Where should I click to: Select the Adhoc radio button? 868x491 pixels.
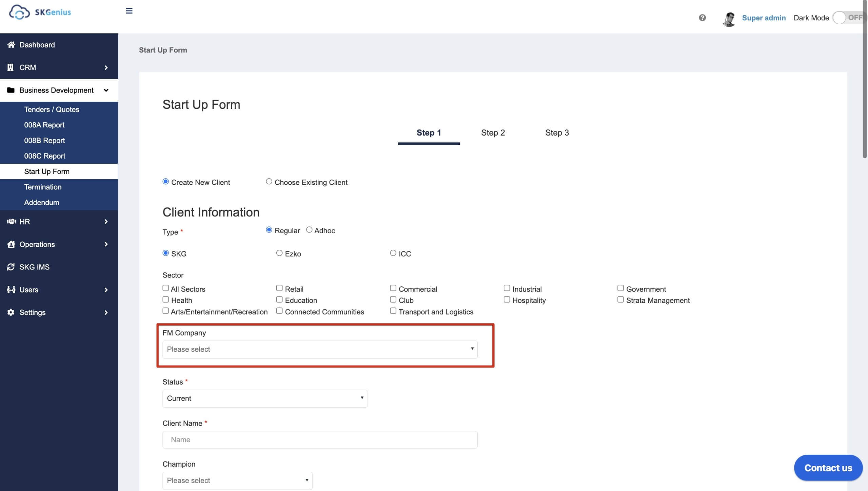tap(309, 231)
